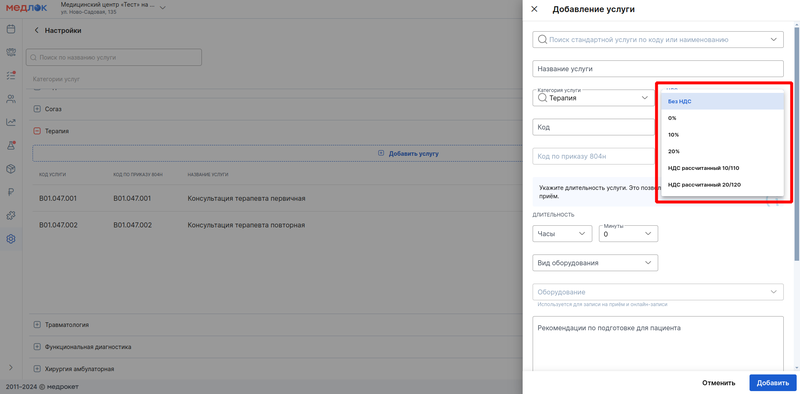Go back using arrow beside Настройки
800x394 pixels.
click(36, 31)
